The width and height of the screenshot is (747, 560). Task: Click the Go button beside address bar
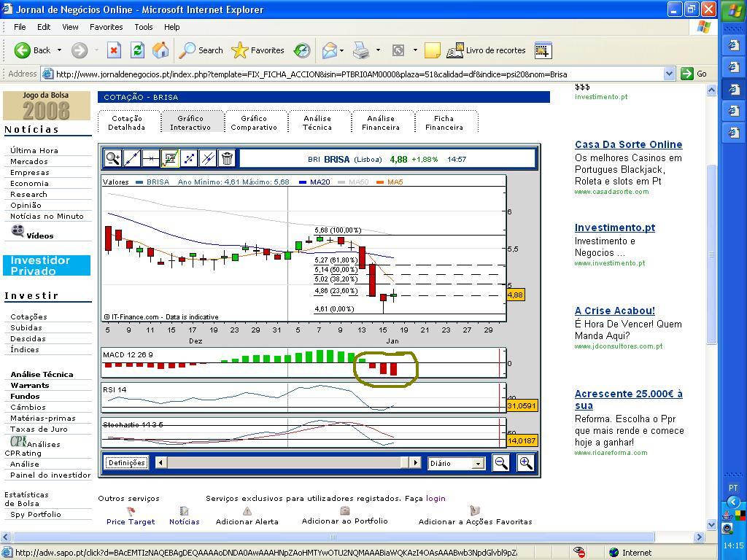click(x=694, y=74)
